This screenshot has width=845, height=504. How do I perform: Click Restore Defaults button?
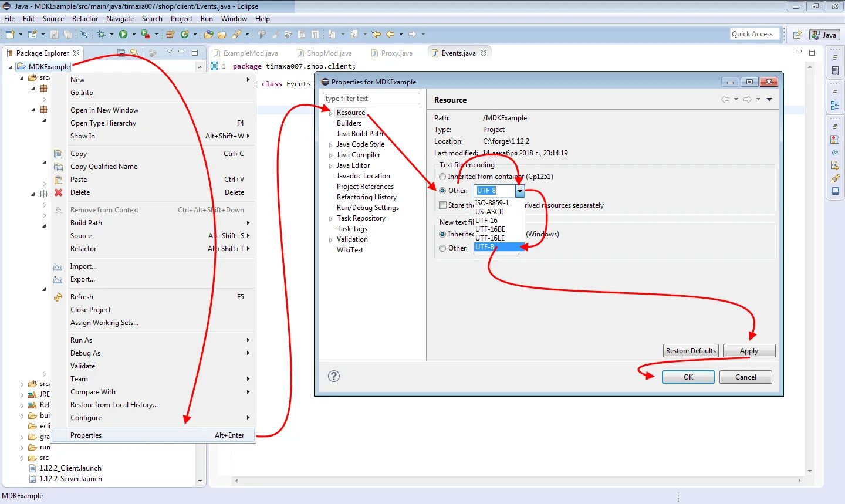tap(691, 351)
